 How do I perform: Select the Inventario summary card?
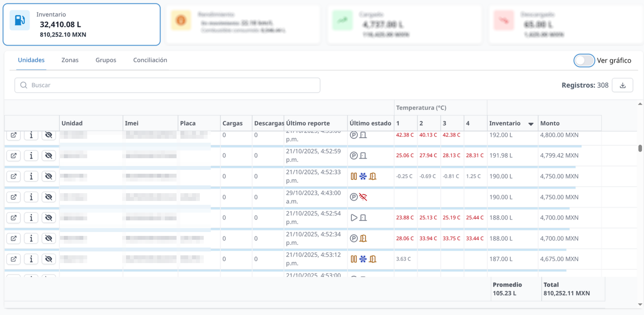pyautogui.click(x=82, y=25)
